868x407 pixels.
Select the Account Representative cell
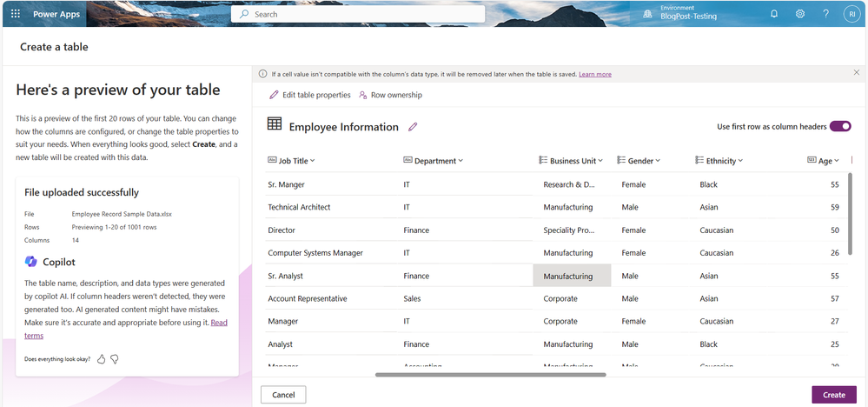pos(332,298)
